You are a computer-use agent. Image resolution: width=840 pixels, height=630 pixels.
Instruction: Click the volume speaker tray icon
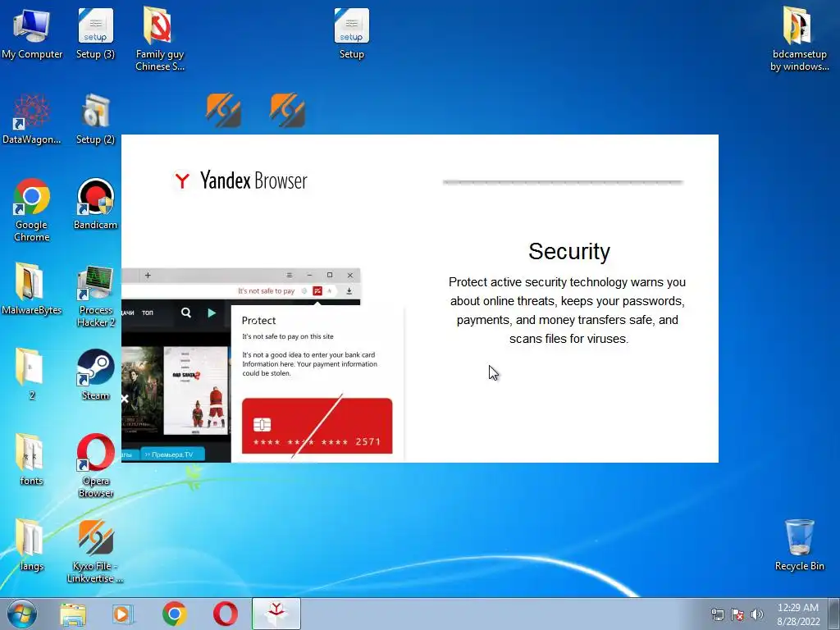click(x=757, y=614)
